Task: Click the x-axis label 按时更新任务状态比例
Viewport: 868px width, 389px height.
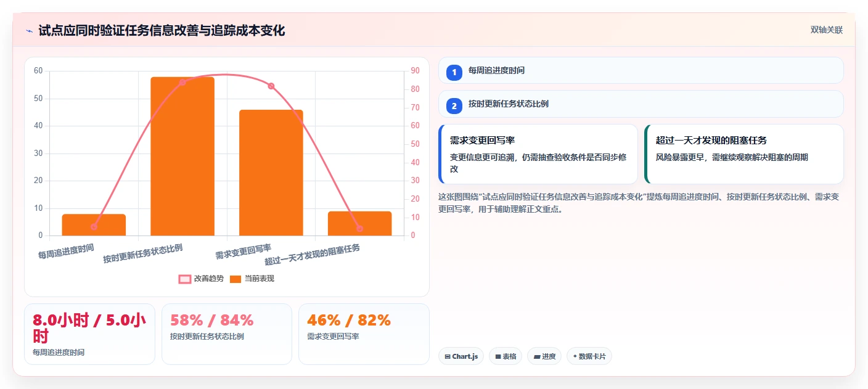Action: 143,253
